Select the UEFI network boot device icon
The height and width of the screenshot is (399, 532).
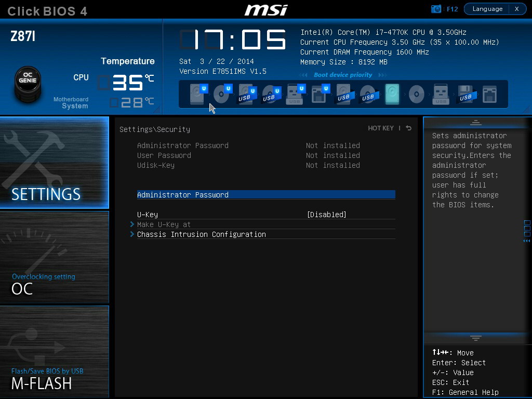click(321, 94)
